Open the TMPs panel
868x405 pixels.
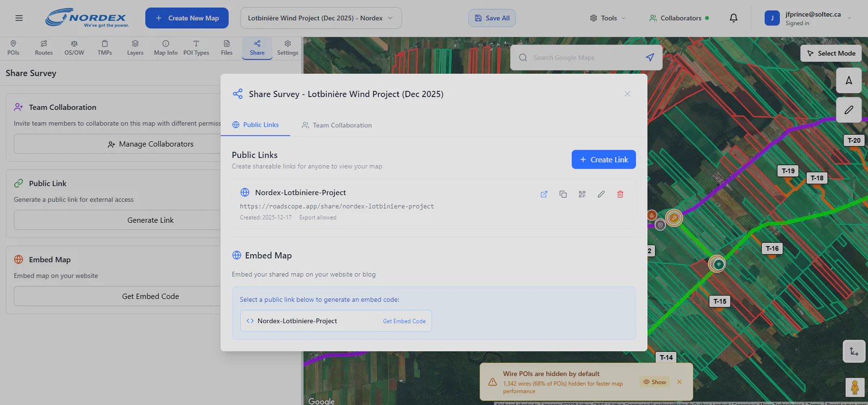(105, 48)
